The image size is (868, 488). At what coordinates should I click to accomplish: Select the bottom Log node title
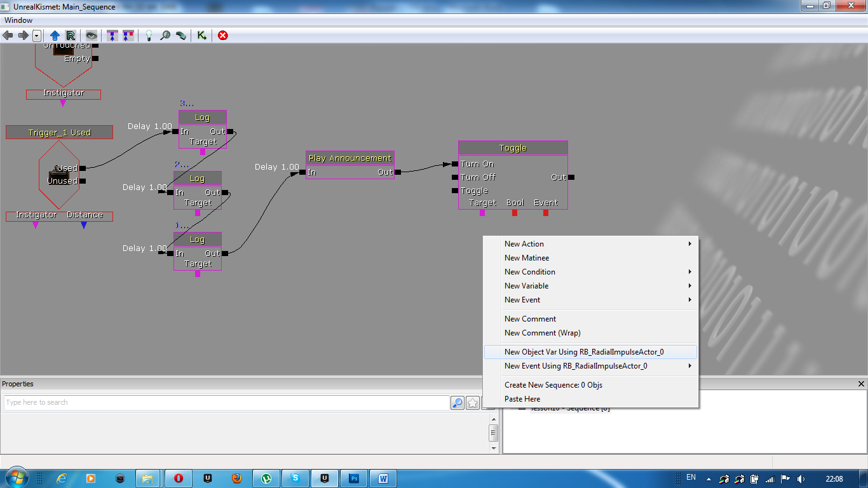tap(197, 239)
